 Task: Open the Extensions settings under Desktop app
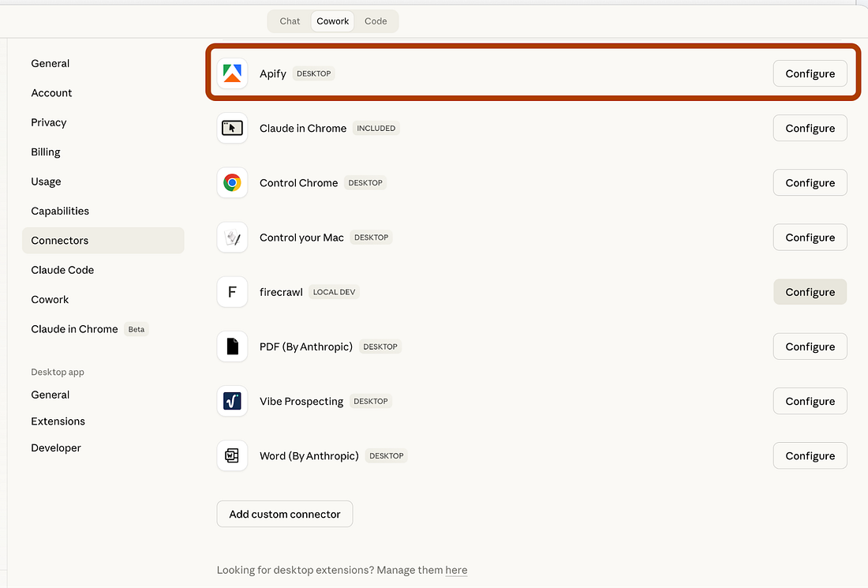click(58, 421)
